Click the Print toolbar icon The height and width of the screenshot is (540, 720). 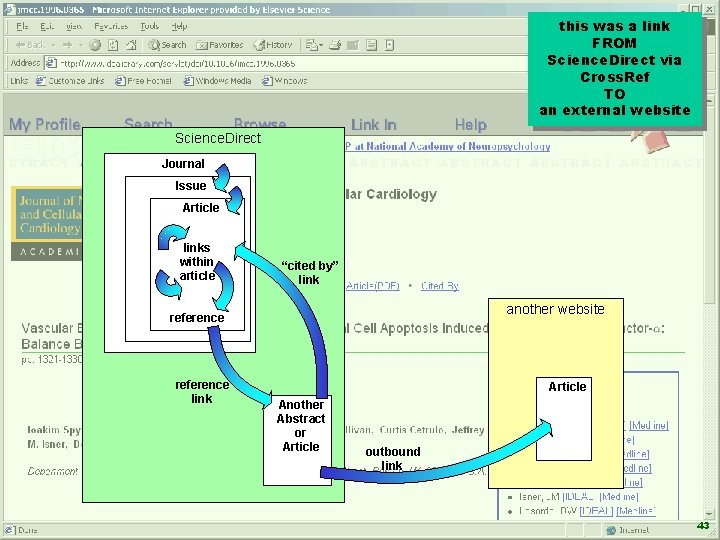(x=335, y=45)
